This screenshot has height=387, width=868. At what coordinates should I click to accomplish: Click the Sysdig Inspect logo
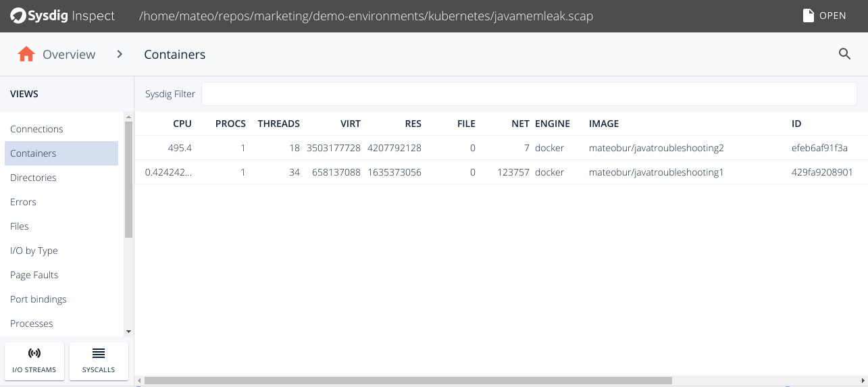point(63,16)
